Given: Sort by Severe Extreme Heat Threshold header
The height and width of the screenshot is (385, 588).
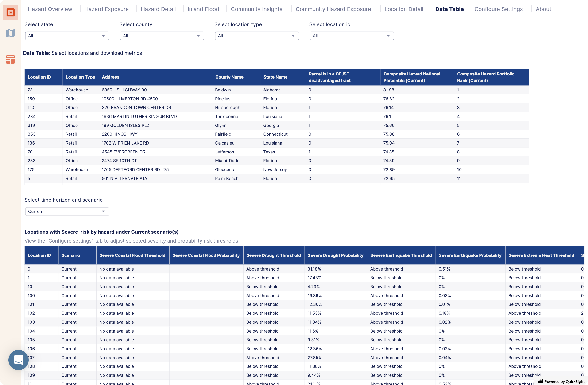Looking at the screenshot, I should tap(542, 255).
